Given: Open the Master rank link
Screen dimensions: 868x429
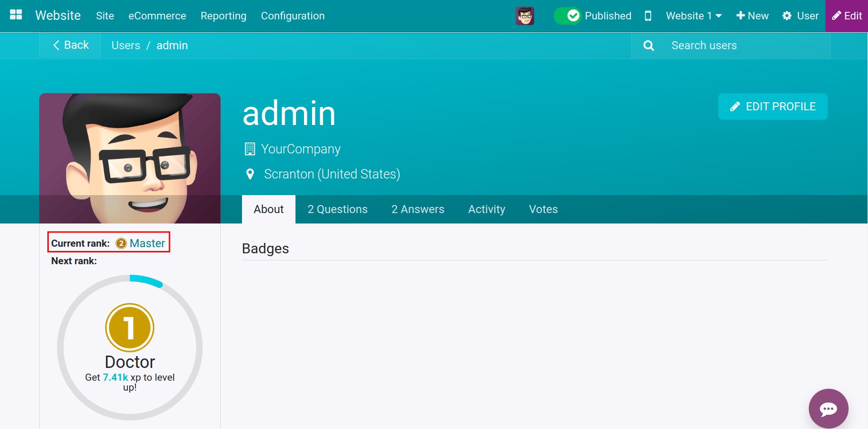Looking at the screenshot, I should [x=147, y=243].
